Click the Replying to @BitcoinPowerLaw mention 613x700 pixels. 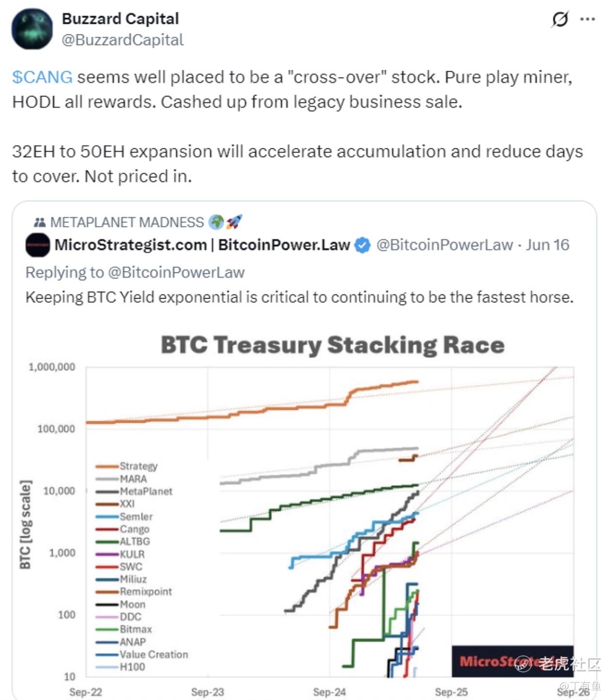[x=176, y=272]
